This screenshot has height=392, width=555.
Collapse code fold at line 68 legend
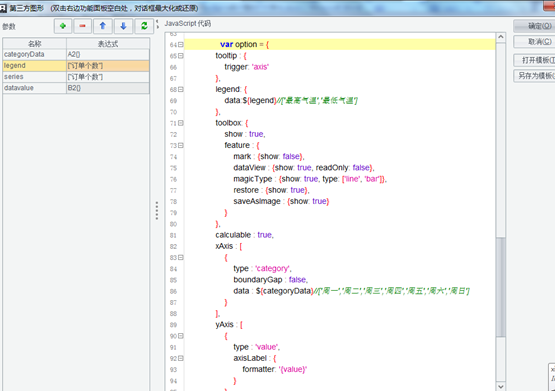[x=181, y=90]
